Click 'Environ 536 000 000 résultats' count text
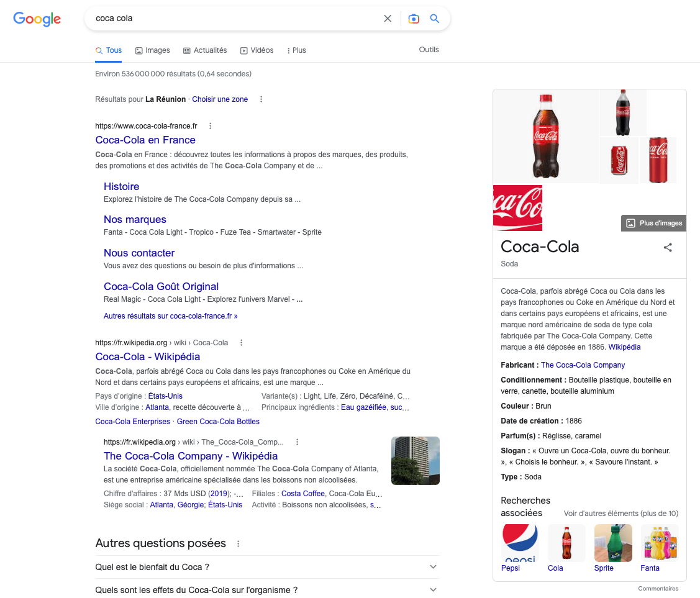 (x=173, y=74)
